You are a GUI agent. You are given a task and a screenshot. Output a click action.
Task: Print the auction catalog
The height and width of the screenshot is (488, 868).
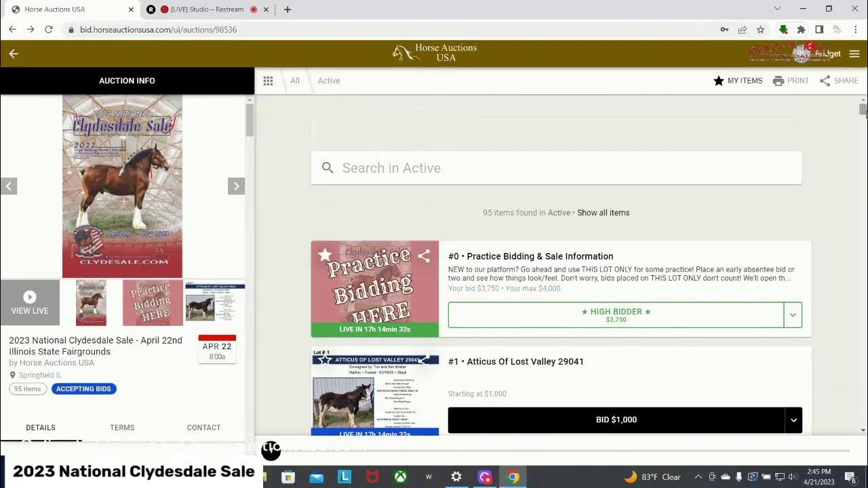(x=791, y=81)
